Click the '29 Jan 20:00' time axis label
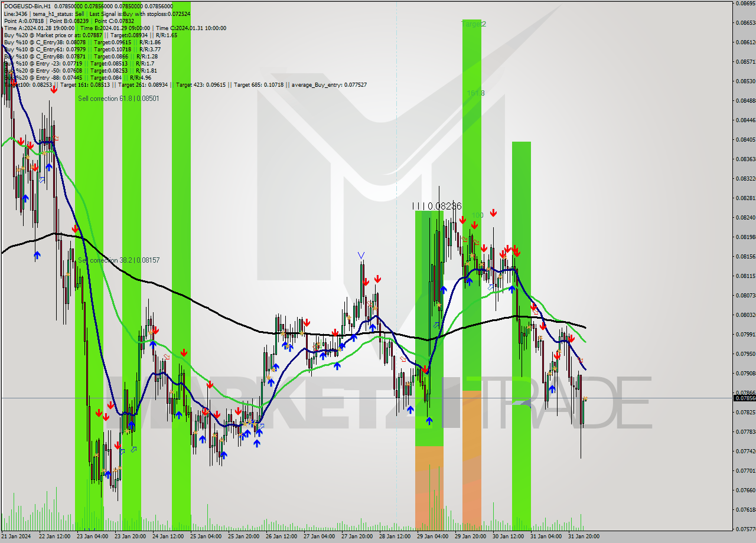Screen dimensions: 756x543 [x=470, y=537]
